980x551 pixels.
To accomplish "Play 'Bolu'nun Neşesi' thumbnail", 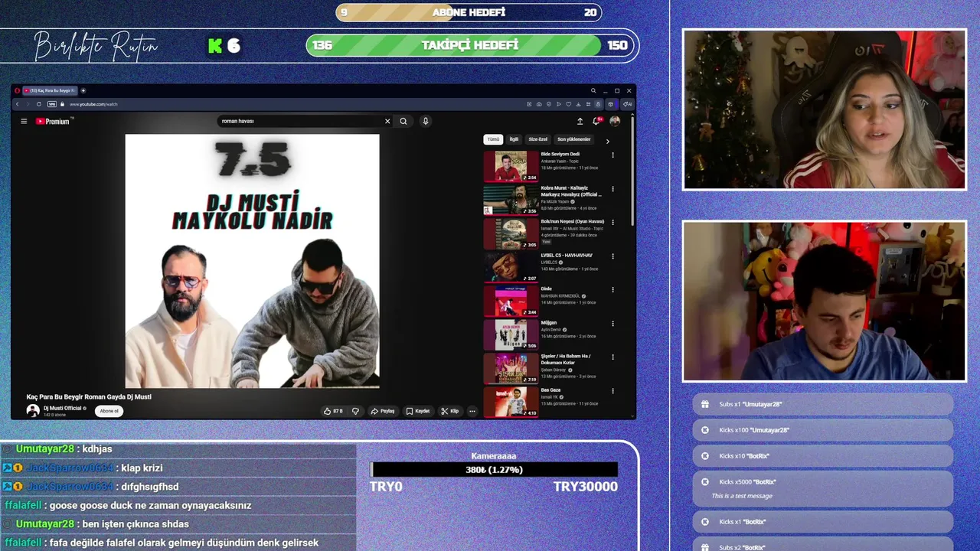I will tap(511, 233).
